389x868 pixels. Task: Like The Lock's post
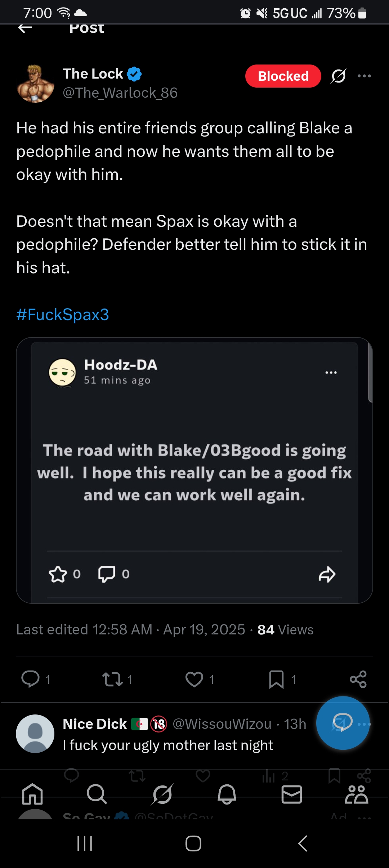194,679
